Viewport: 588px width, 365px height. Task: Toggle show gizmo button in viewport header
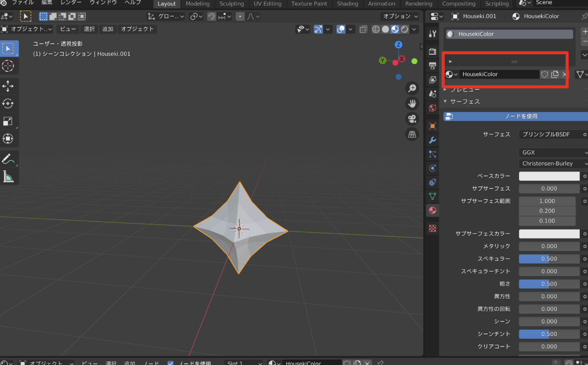pyautogui.click(x=318, y=29)
